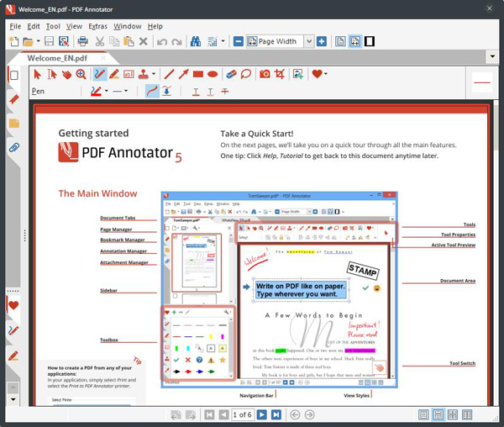Zoom out with minus button

pos(239,41)
